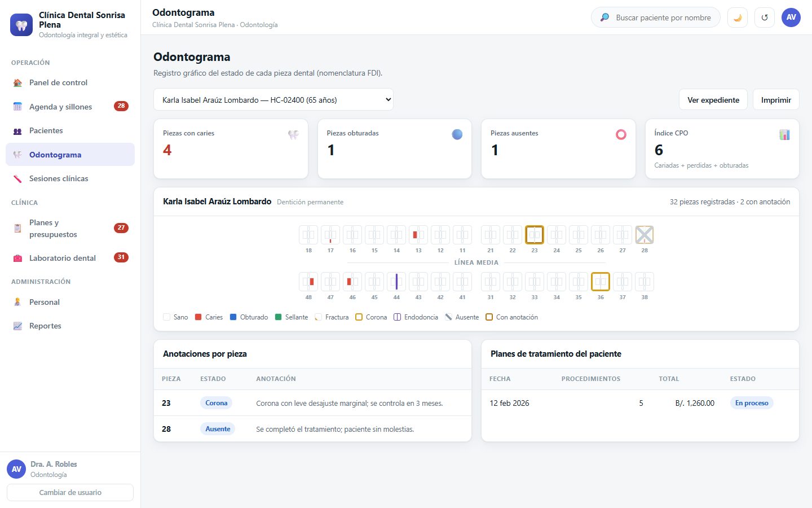Select tooth 48 with caries
Screen dimensions: 812x508
pos(308,282)
